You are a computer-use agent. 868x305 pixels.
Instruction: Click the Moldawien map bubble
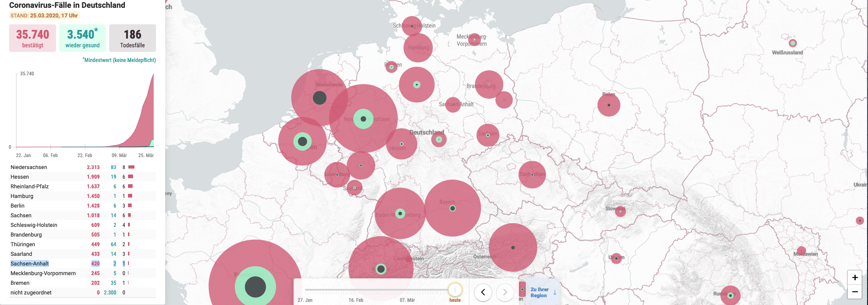click(801, 251)
